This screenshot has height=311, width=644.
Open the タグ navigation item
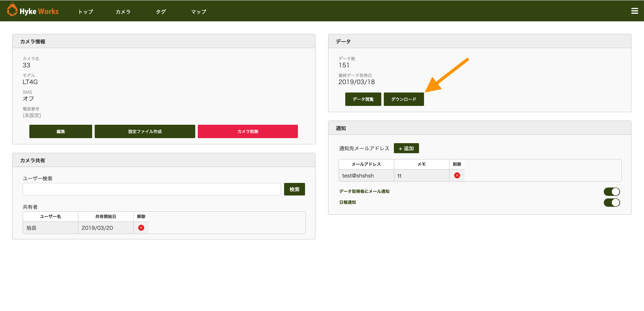[161, 12]
